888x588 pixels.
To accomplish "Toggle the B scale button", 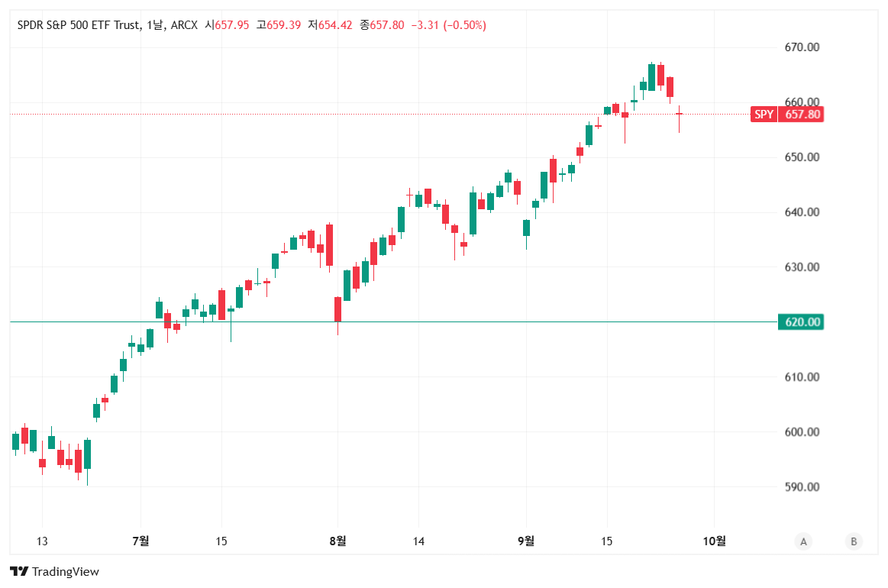I will click(854, 541).
